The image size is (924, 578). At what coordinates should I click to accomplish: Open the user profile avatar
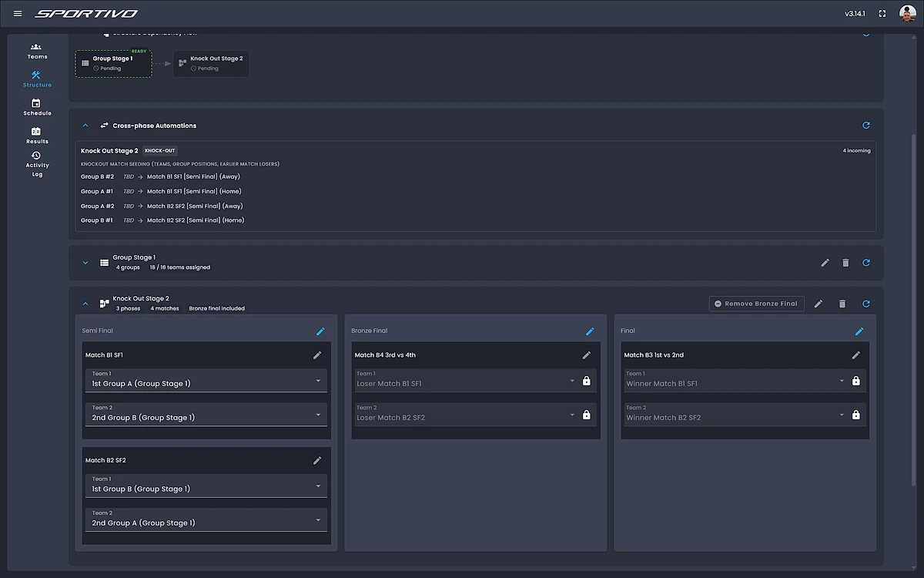[907, 13]
